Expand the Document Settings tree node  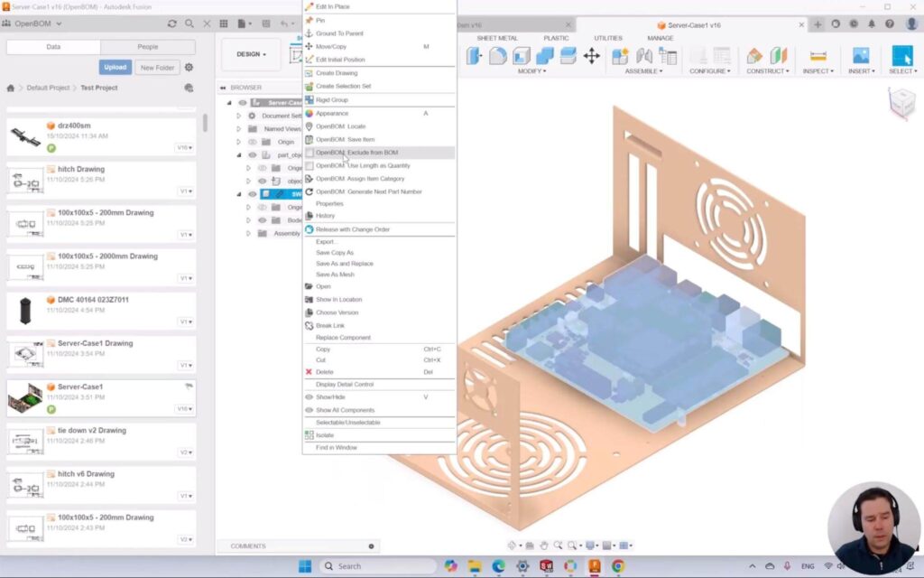[238, 116]
